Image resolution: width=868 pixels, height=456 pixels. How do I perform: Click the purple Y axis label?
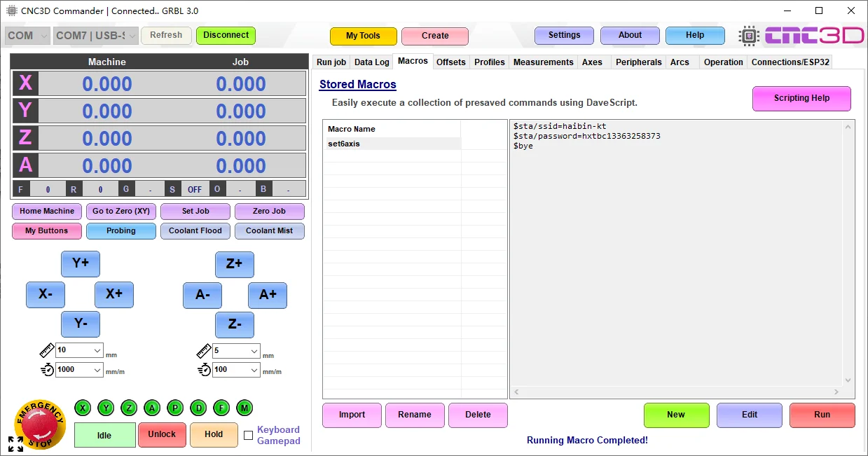click(26, 111)
